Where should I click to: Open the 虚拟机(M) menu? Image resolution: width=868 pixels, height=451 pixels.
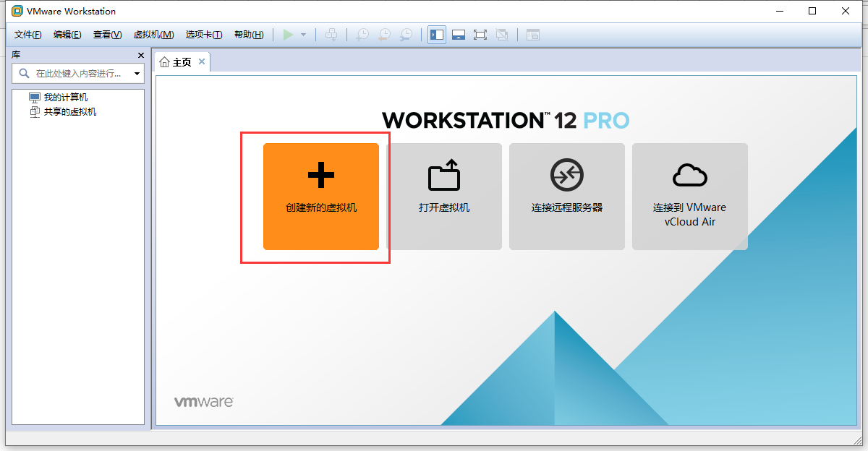click(x=154, y=35)
